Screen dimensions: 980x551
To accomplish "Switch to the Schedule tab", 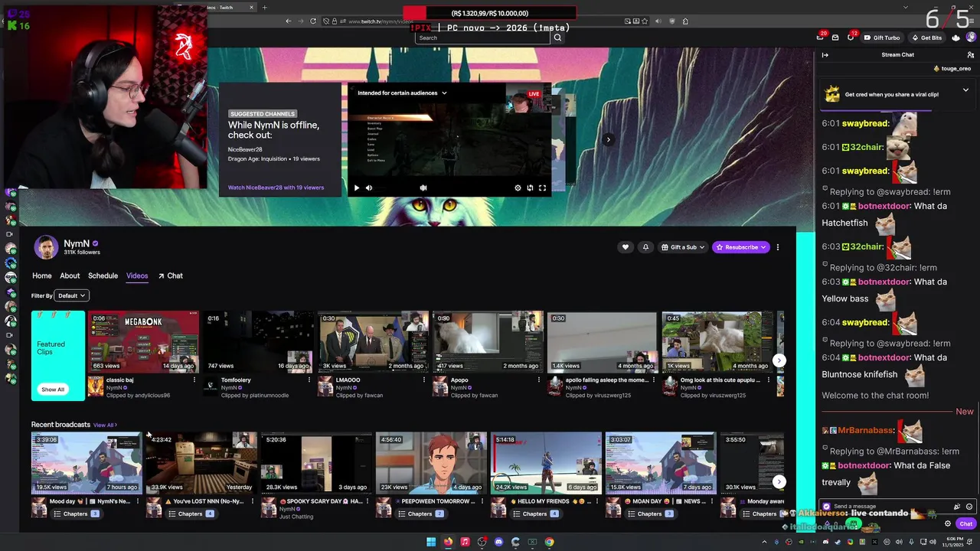I will pyautogui.click(x=103, y=275).
